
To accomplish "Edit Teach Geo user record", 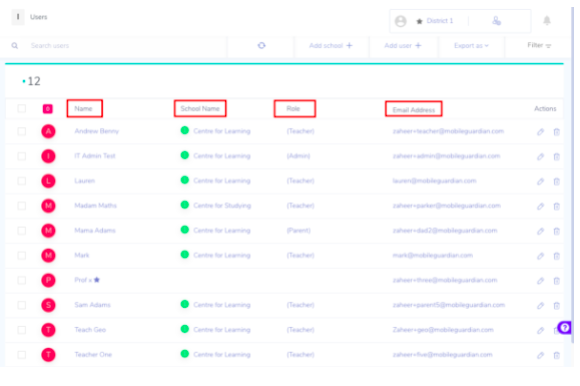I will 540,330.
